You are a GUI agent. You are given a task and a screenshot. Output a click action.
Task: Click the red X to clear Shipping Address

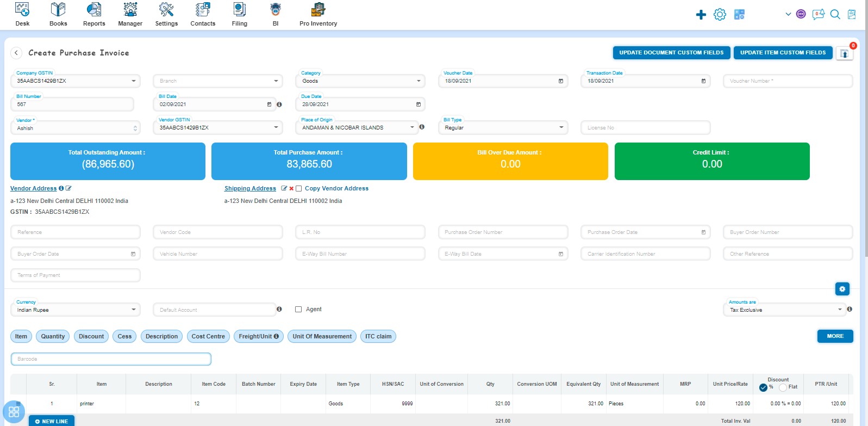[291, 189]
